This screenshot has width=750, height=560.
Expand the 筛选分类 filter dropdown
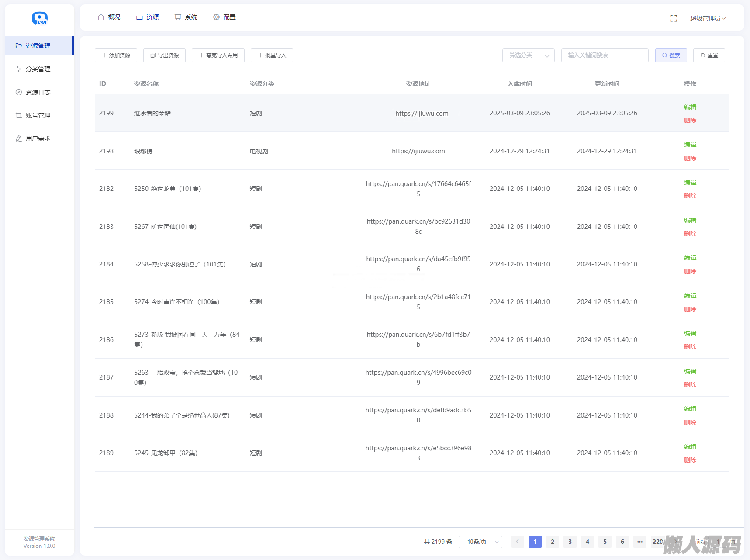[528, 55]
